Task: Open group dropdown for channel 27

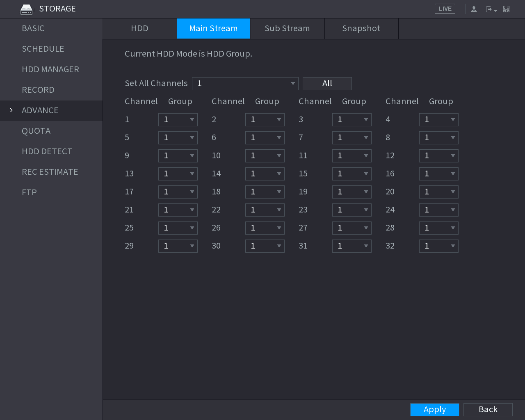Action: point(352,228)
